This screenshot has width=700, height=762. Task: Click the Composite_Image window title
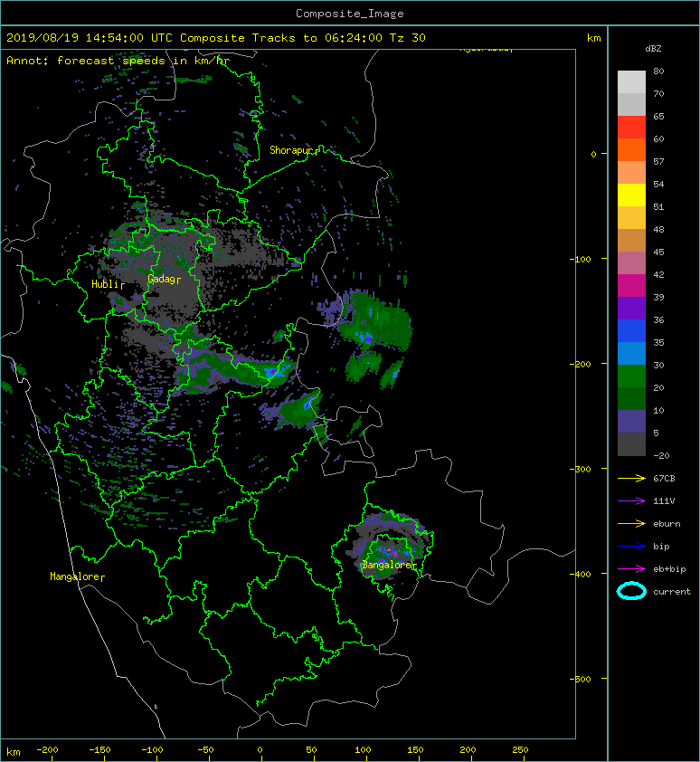coord(350,14)
